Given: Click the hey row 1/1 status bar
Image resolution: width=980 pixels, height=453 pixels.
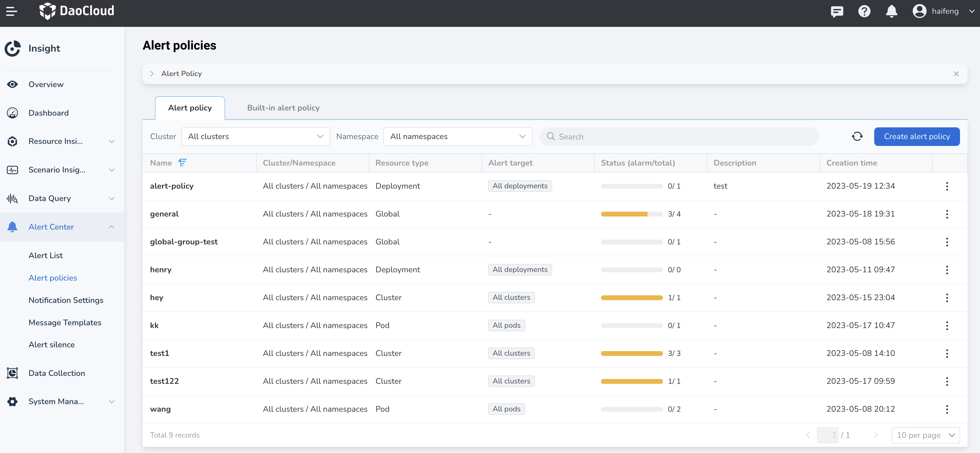Looking at the screenshot, I should pyautogui.click(x=632, y=297).
